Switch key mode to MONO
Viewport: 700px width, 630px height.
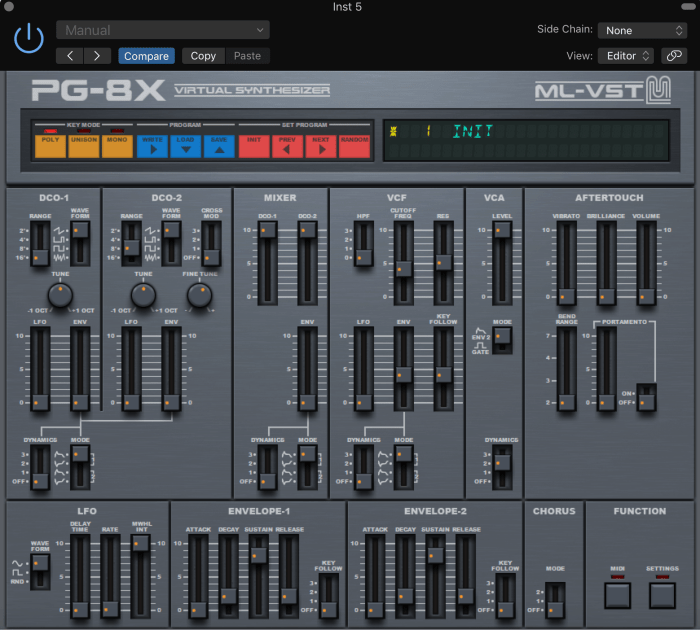click(116, 146)
